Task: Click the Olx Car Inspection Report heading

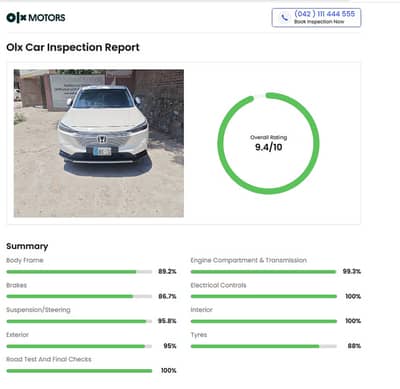Action: (x=73, y=47)
